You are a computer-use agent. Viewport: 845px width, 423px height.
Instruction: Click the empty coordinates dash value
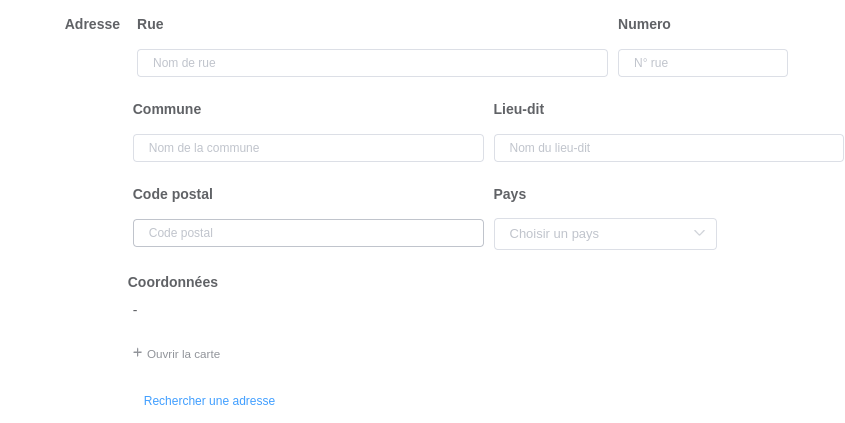(x=135, y=310)
